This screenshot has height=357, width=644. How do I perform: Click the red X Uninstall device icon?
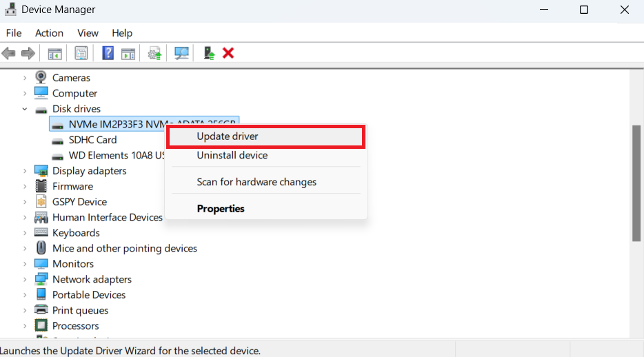point(228,53)
